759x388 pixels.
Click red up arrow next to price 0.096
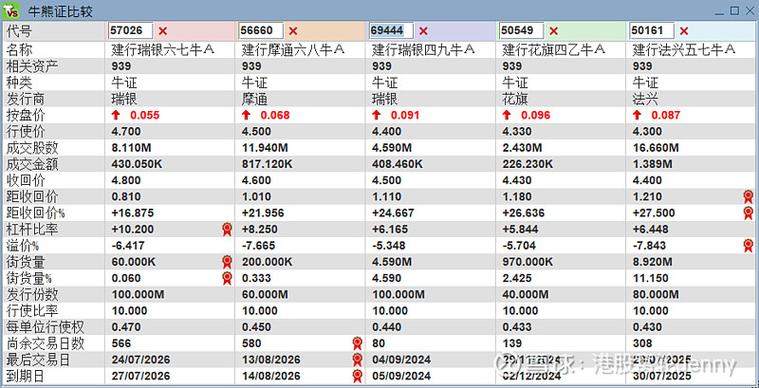(506, 115)
